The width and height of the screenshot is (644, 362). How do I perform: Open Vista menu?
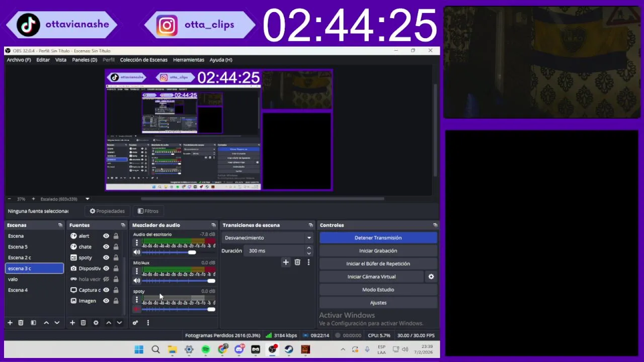tap(61, 60)
